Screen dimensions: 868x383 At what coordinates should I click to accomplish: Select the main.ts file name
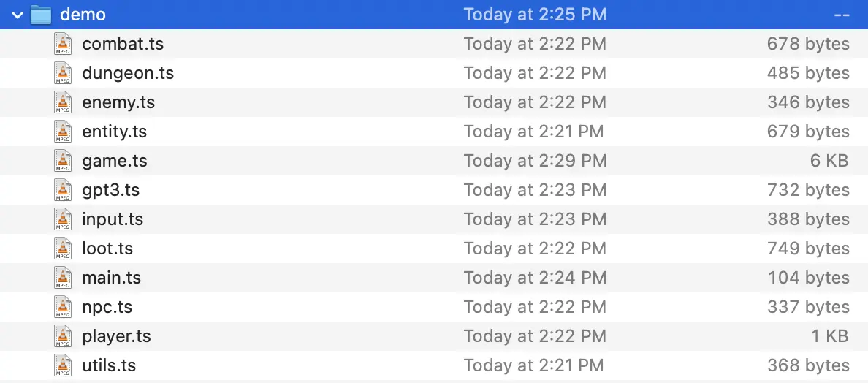click(x=111, y=278)
